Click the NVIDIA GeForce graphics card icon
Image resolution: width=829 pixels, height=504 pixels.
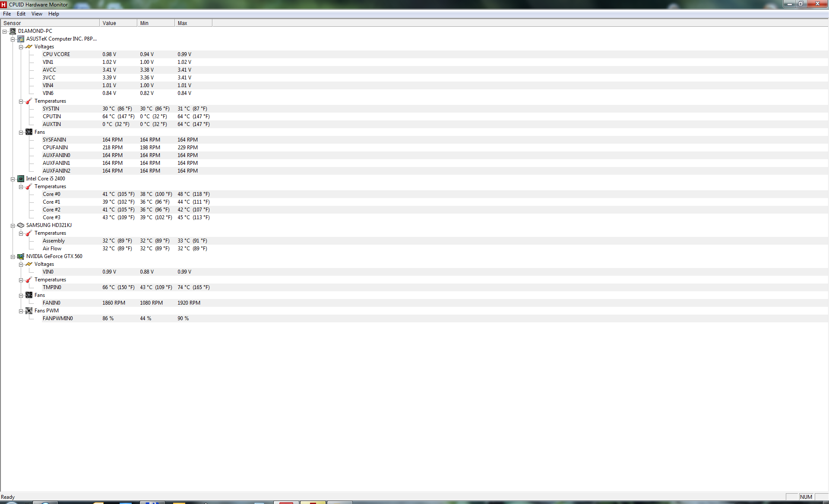[x=20, y=256]
